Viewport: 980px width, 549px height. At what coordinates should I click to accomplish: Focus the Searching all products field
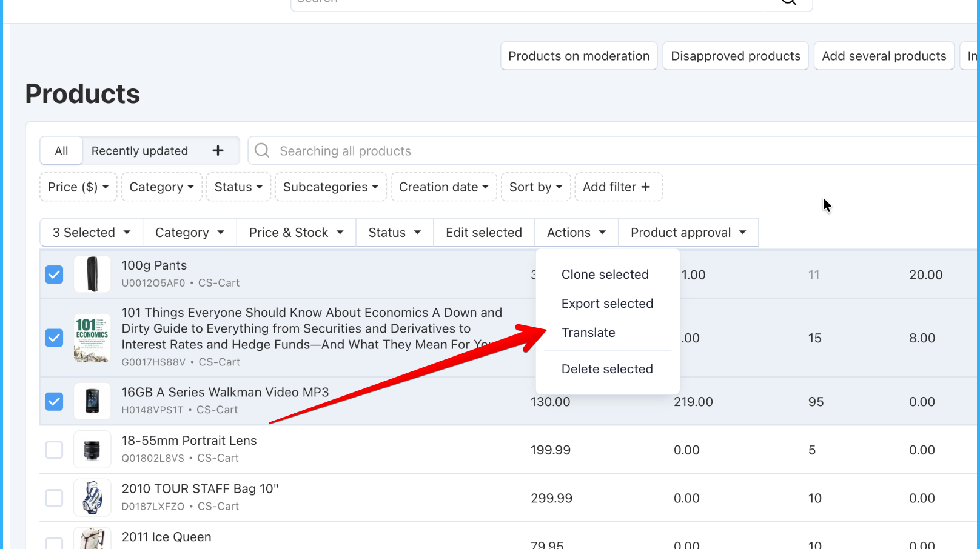[612, 151]
